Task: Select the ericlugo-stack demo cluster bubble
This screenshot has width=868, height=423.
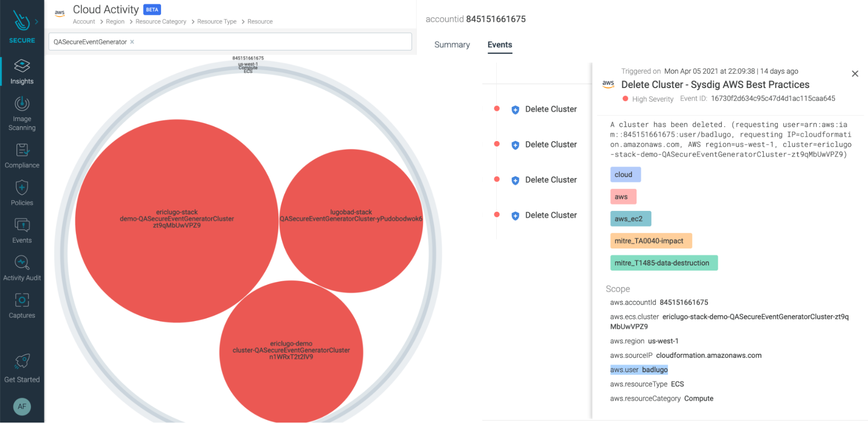Action: (x=177, y=221)
